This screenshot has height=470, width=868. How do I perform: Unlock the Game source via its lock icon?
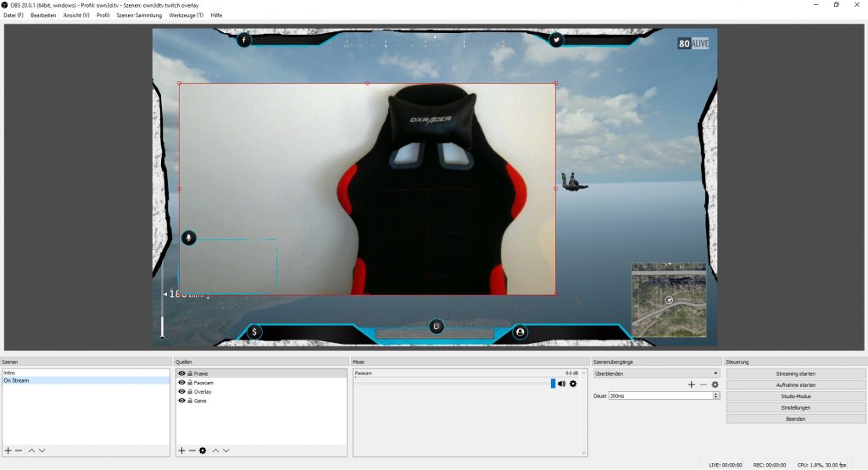pyautogui.click(x=189, y=401)
